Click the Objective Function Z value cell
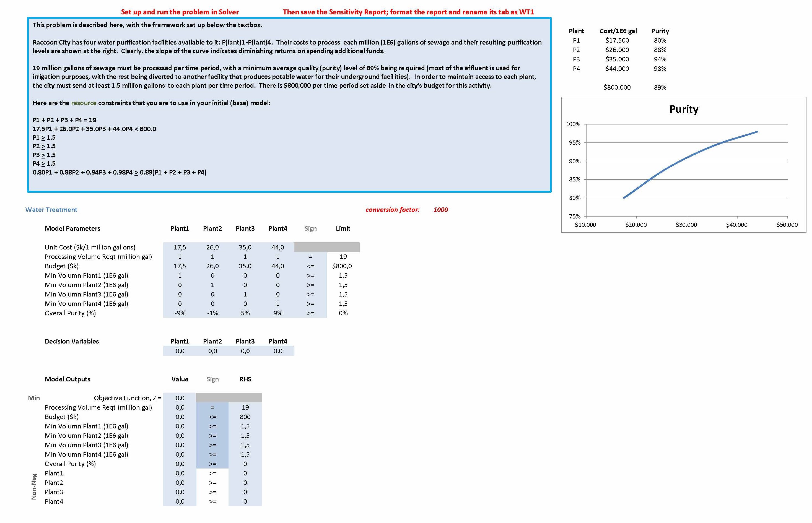The height and width of the screenshot is (523, 812). [x=180, y=398]
